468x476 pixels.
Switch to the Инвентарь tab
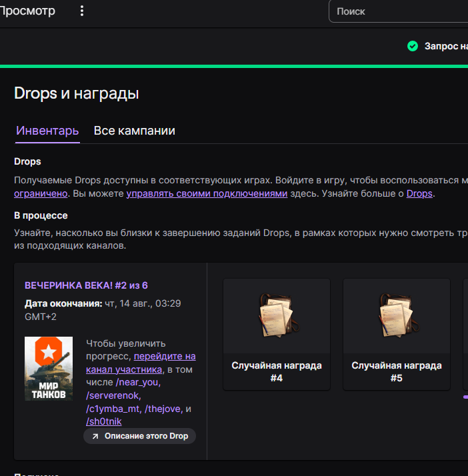(47, 131)
